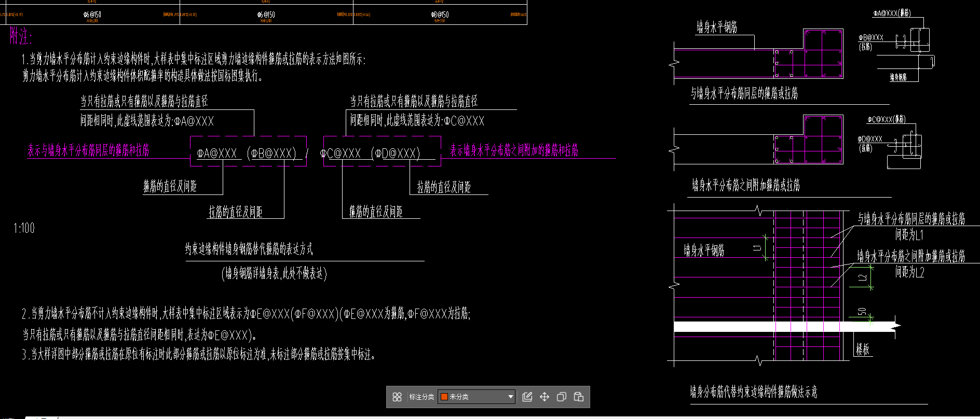Click the 1:100 scale text
Viewport: 980px width, 419px height.
[24, 228]
